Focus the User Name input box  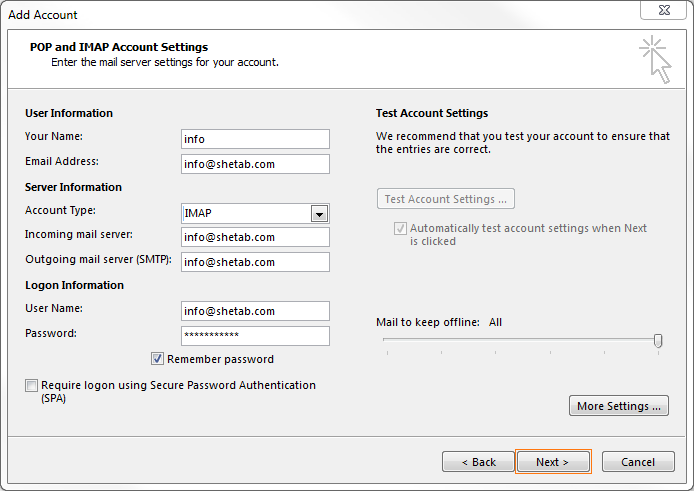tap(255, 311)
